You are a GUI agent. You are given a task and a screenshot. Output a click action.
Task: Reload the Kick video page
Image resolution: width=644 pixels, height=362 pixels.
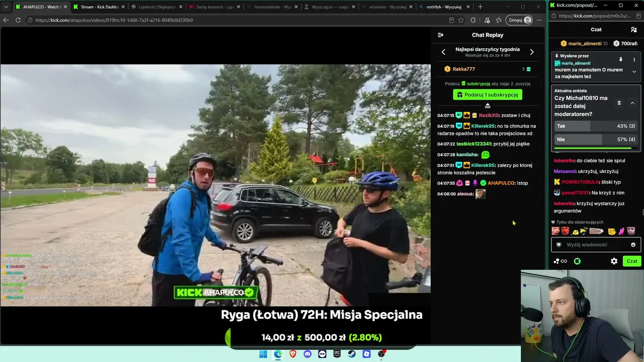[18, 20]
